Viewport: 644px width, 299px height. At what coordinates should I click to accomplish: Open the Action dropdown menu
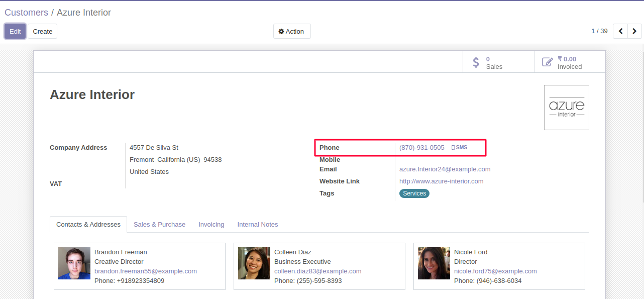[292, 31]
